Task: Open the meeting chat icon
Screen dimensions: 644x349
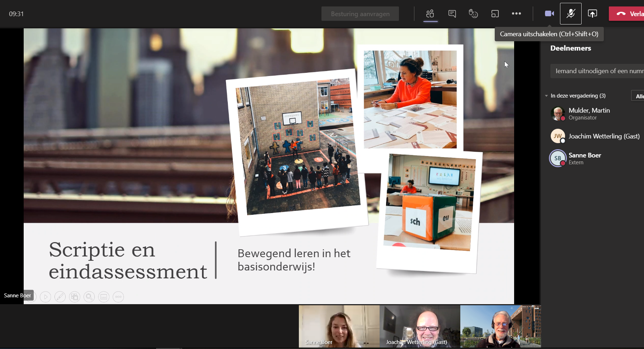Action: 452,14
